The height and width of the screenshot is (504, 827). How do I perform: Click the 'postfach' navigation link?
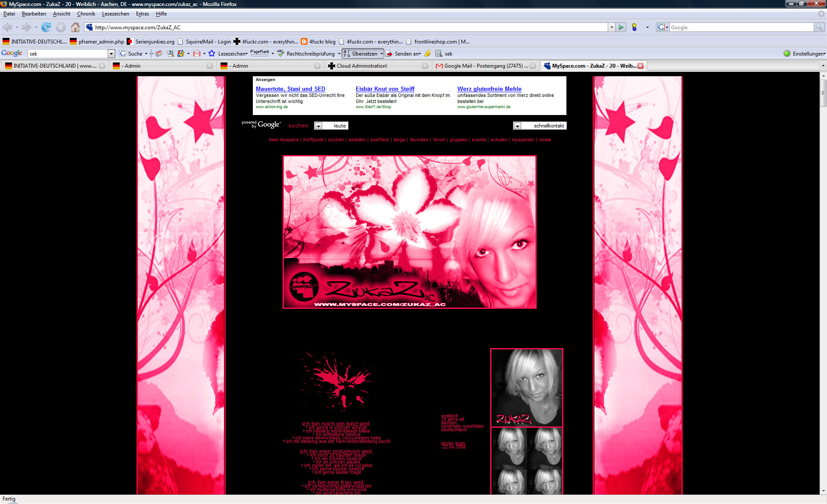pyautogui.click(x=379, y=140)
